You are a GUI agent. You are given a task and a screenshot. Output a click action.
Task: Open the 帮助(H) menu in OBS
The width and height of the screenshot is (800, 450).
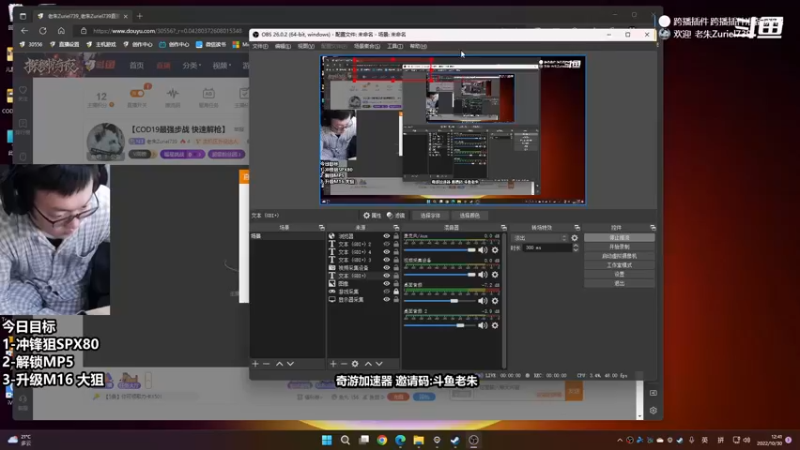point(418,46)
